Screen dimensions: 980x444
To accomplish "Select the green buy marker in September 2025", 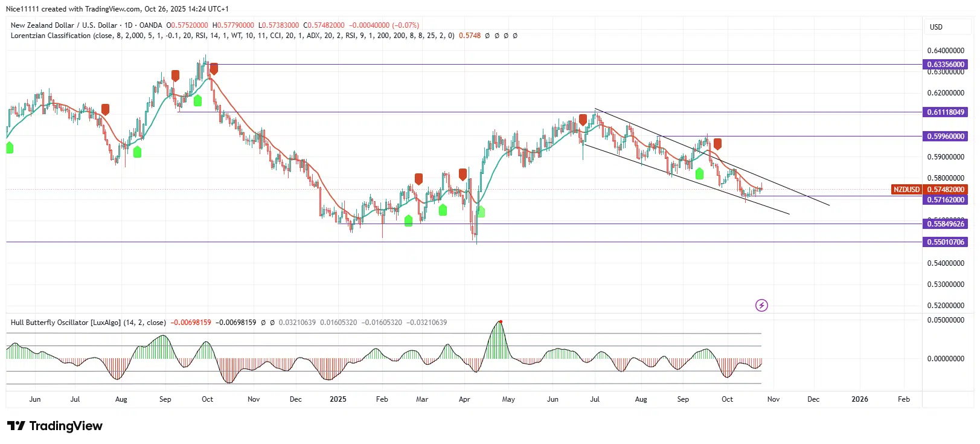I will (699, 174).
